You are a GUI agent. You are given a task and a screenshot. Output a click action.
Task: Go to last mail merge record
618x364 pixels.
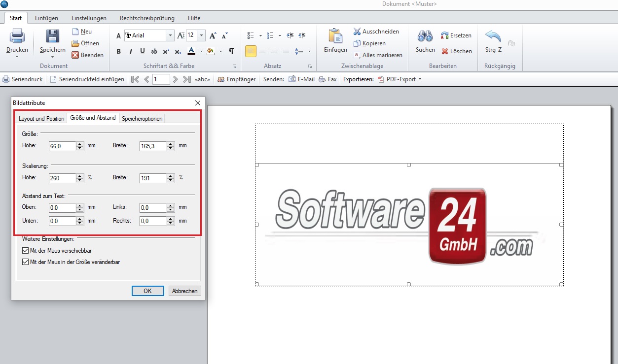pyautogui.click(x=186, y=79)
